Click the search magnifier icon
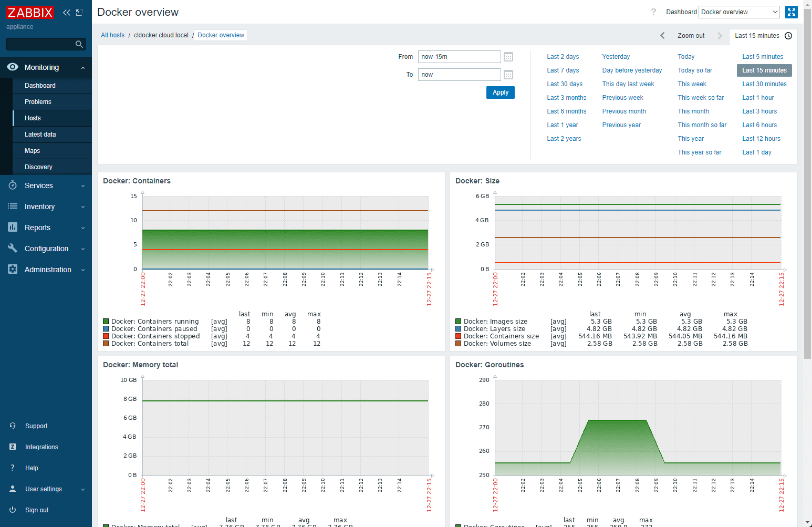Image resolution: width=812 pixels, height=527 pixels. [79, 44]
